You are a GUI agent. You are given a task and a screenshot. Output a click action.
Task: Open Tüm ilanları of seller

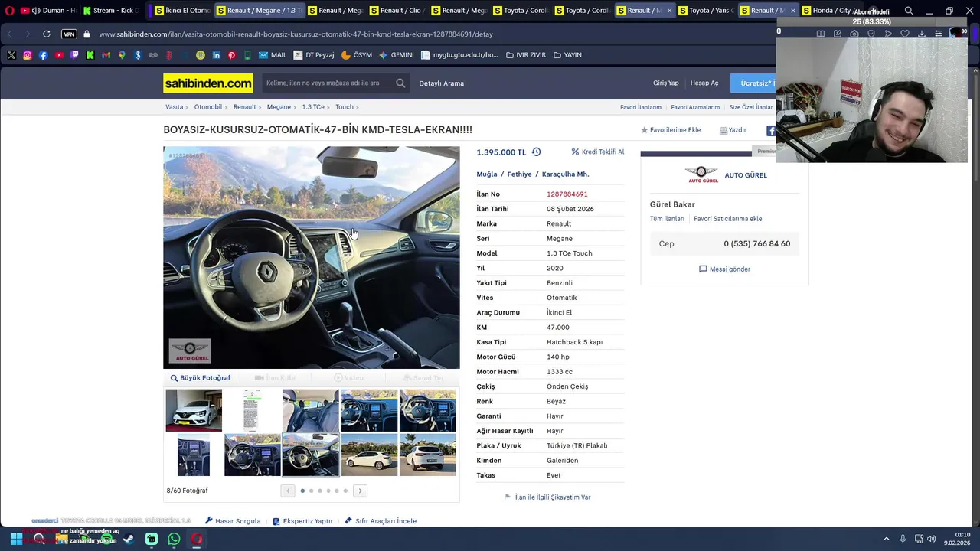pos(667,219)
